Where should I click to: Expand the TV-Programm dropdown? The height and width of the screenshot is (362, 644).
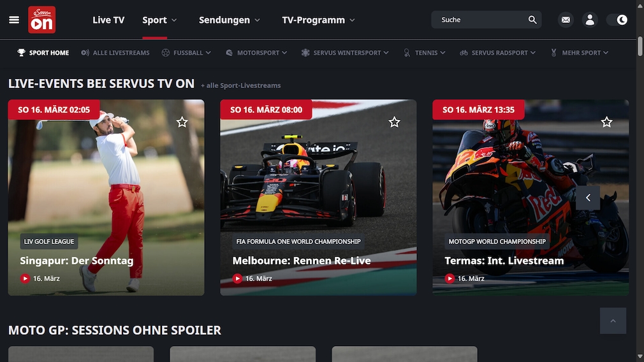tap(318, 20)
